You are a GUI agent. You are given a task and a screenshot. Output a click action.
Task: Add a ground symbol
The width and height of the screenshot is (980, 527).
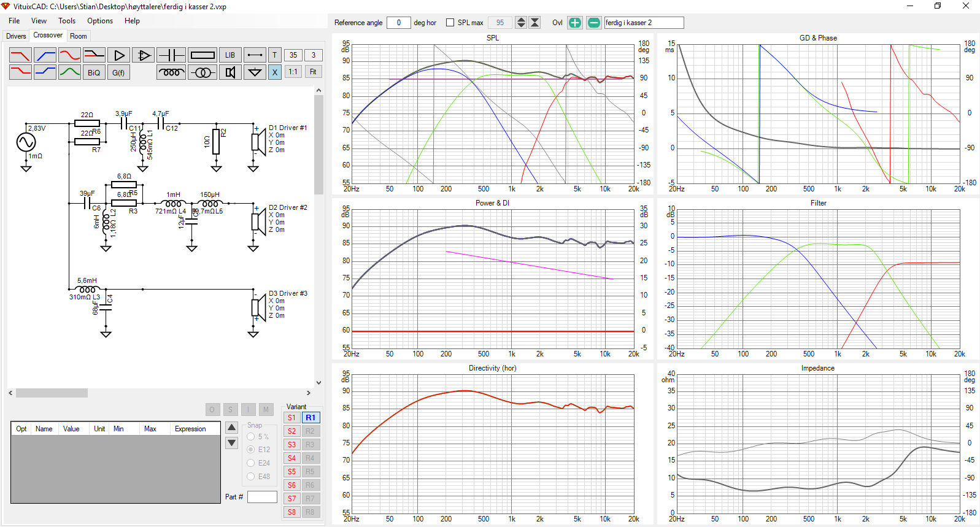pos(255,72)
